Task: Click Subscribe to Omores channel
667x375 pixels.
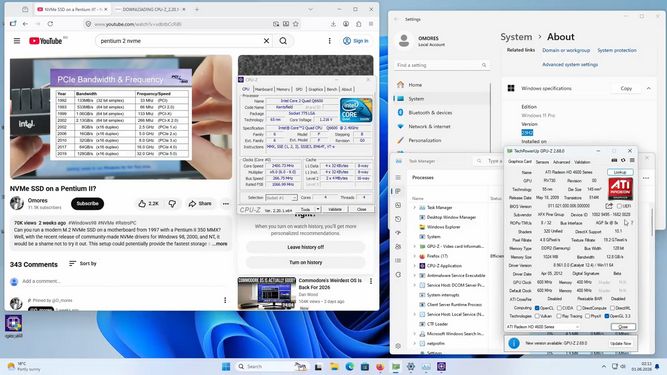Action: point(87,204)
